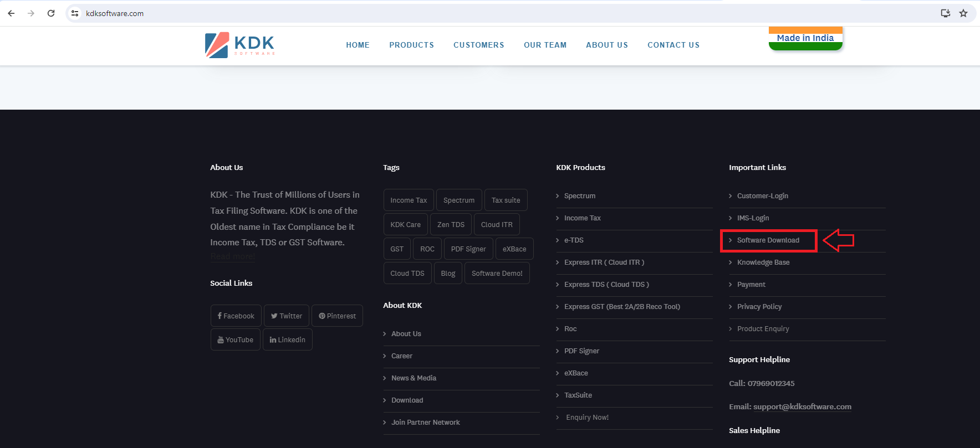Select the Tax suite tag
The height and width of the screenshot is (448, 980).
point(506,200)
